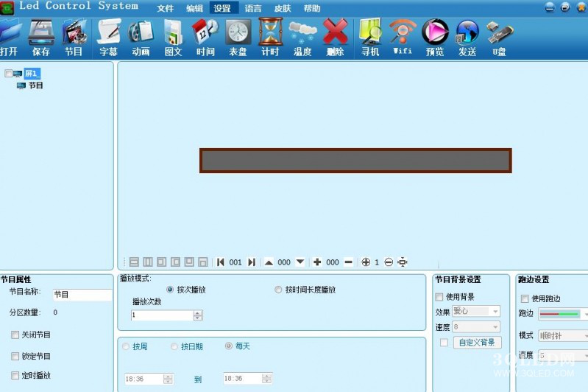Select 按周 radio option
The width and height of the screenshot is (588, 392).
coord(126,346)
